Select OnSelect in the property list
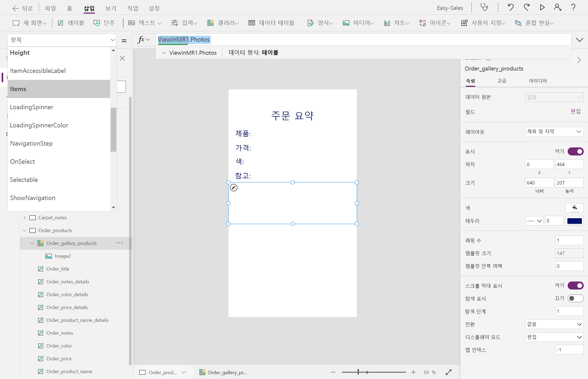This screenshot has height=379, width=588. coord(22,162)
